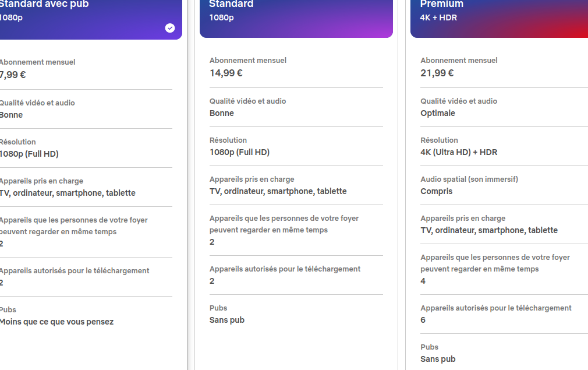The image size is (588, 370).
Task: Click the checkmark icon on Standard avec pub
Action: click(x=170, y=28)
